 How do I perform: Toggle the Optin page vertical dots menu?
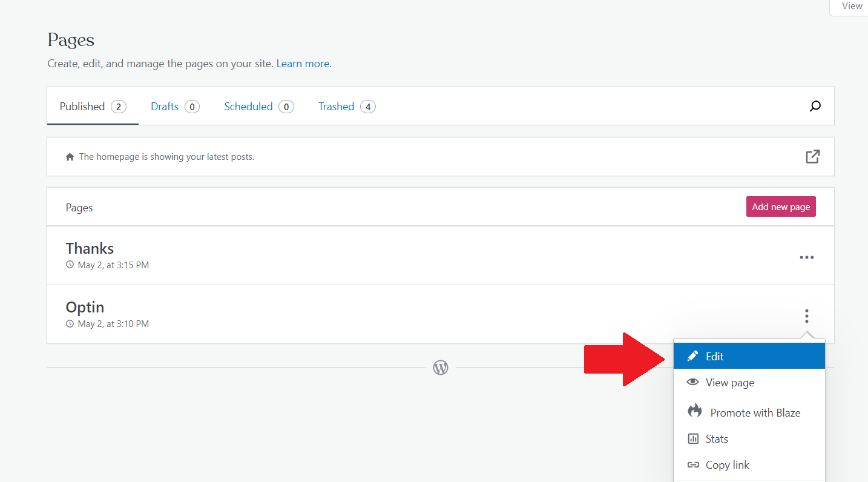coord(807,316)
